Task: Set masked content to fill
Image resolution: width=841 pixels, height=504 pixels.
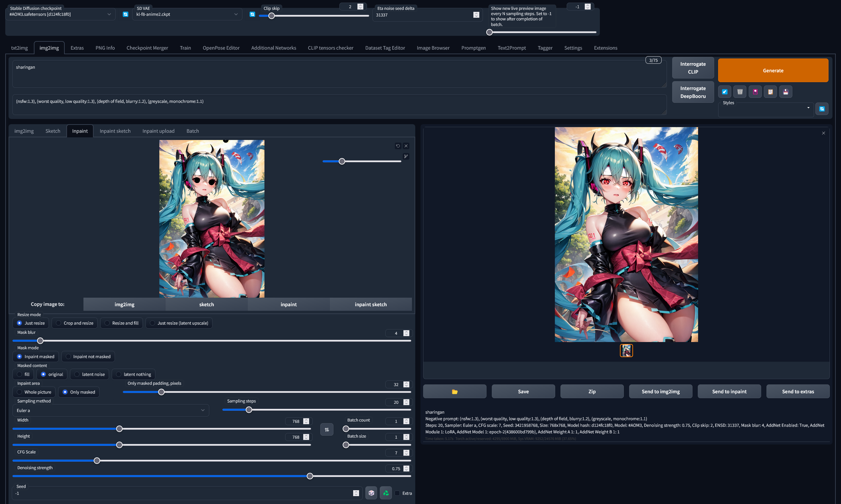Action: (x=23, y=374)
